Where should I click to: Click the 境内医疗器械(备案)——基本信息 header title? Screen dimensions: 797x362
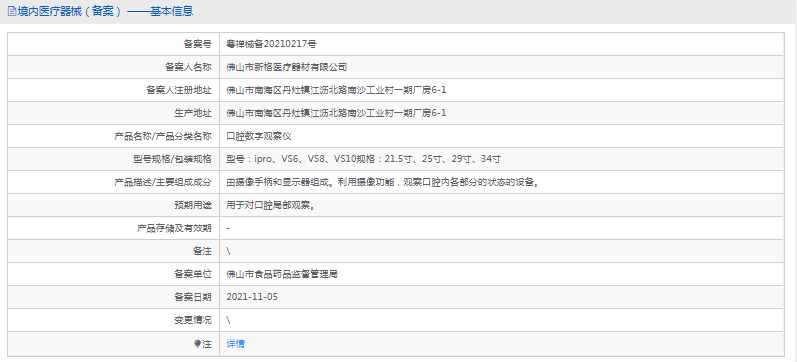point(105,11)
